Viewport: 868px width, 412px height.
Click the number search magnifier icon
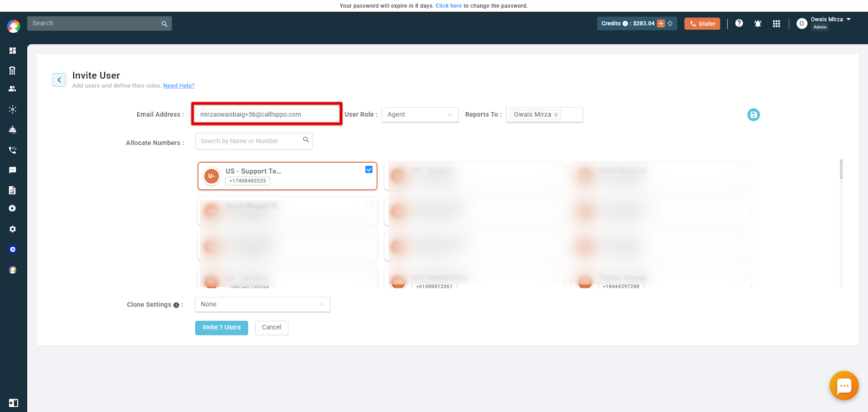306,140
